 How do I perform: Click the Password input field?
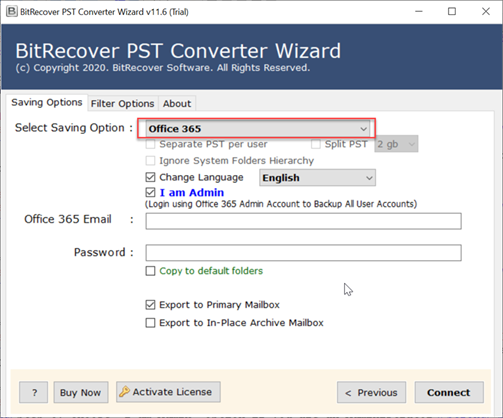click(303, 253)
